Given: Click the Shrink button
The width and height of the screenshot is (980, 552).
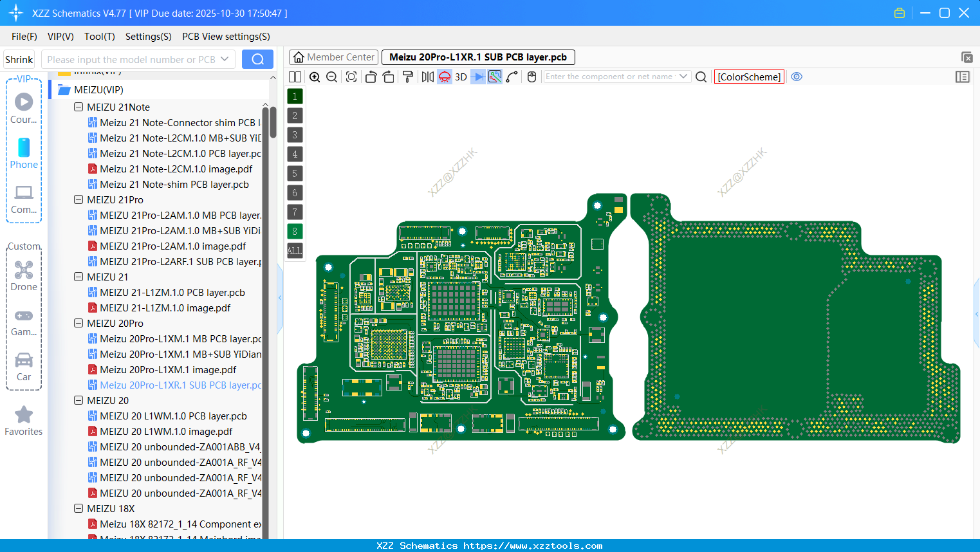Looking at the screenshot, I should [19, 59].
